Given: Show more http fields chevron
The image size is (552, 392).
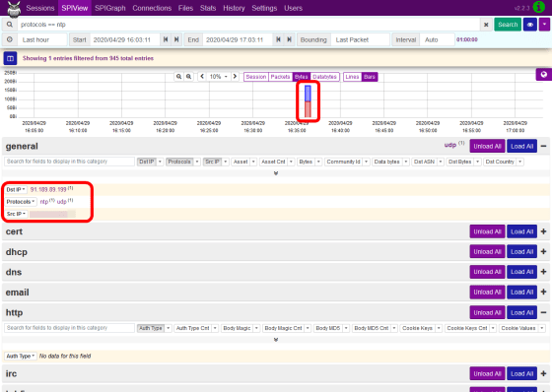Looking at the screenshot, I should tap(276, 340).
